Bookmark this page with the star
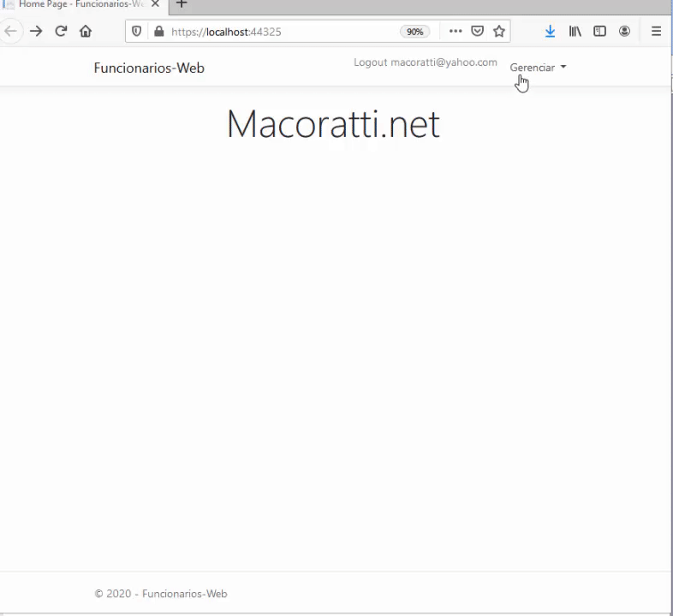The width and height of the screenshot is (673, 616). tap(498, 32)
